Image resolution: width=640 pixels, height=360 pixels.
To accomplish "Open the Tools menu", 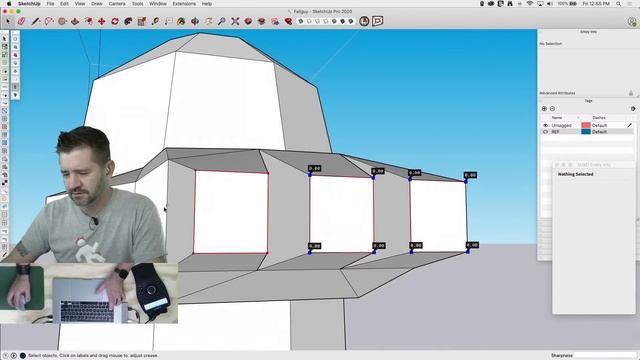I will click(x=137, y=4).
